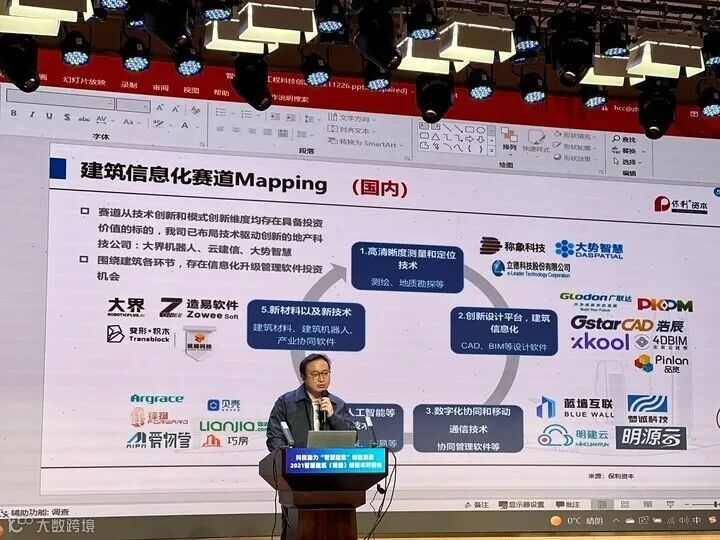This screenshot has width=720, height=540.
Task: Toggle Underline formatting
Action: (x=49, y=116)
